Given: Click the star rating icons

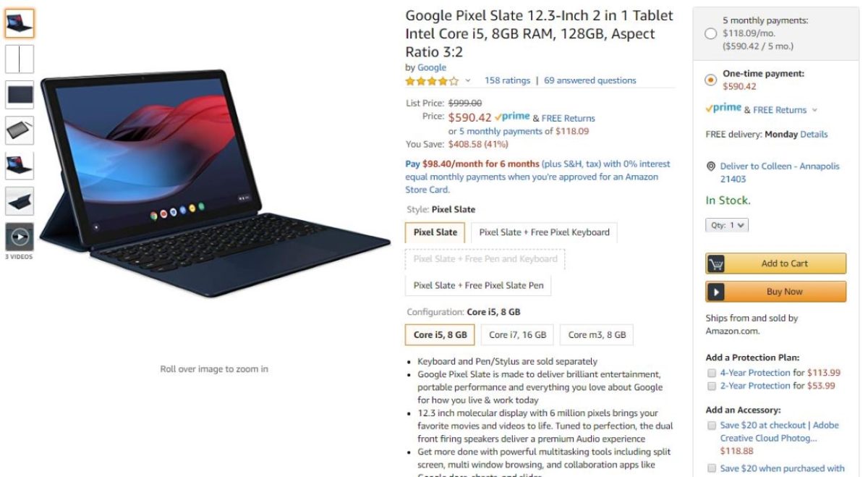Looking at the screenshot, I should pos(432,81).
